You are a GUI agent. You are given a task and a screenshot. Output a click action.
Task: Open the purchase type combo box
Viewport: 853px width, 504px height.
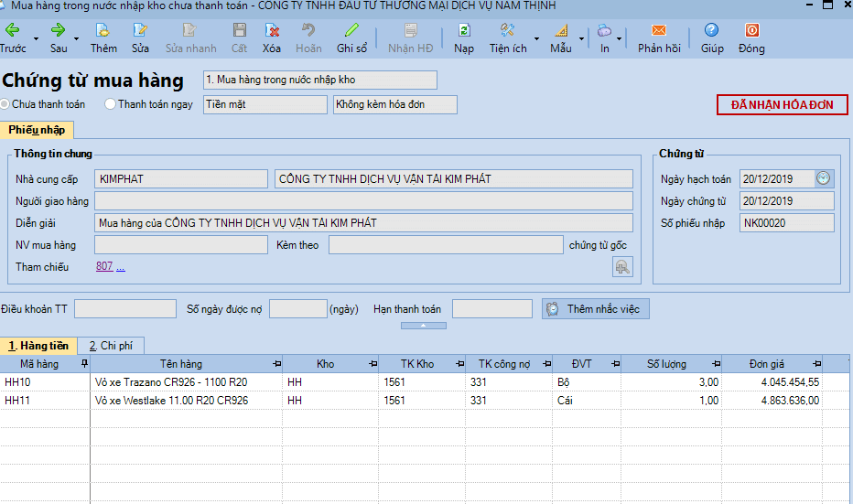coord(320,80)
